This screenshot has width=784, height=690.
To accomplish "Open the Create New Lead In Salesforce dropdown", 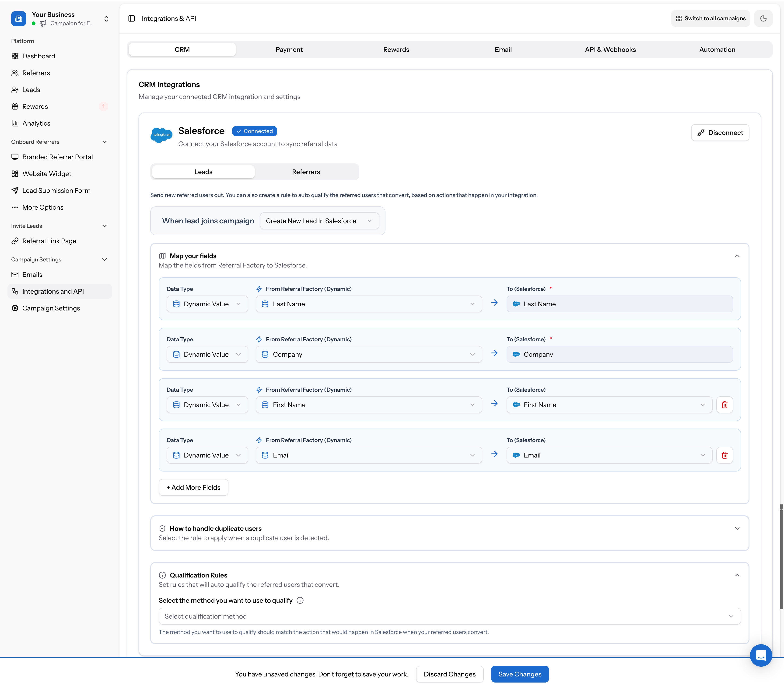I will pyautogui.click(x=319, y=221).
